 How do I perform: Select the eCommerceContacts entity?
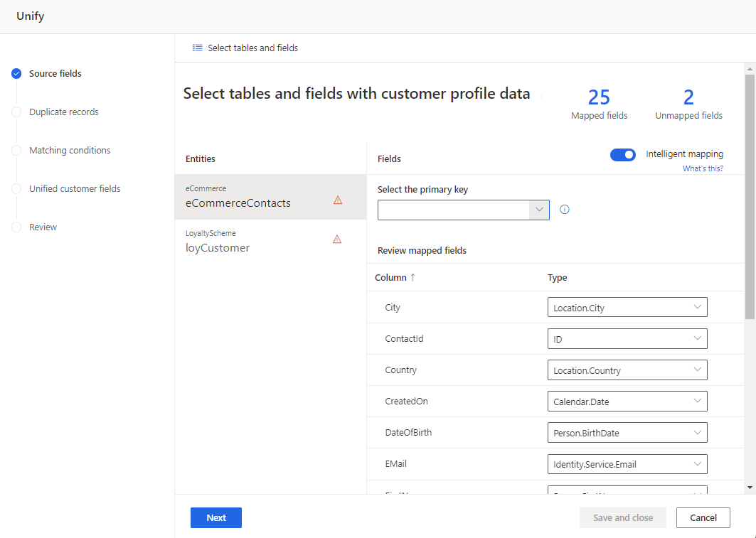pos(270,197)
